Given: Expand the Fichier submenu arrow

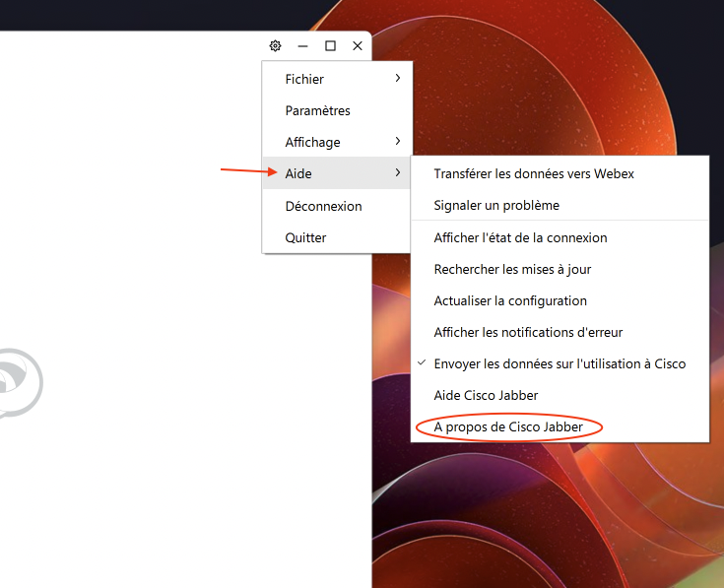Looking at the screenshot, I should click(x=397, y=79).
